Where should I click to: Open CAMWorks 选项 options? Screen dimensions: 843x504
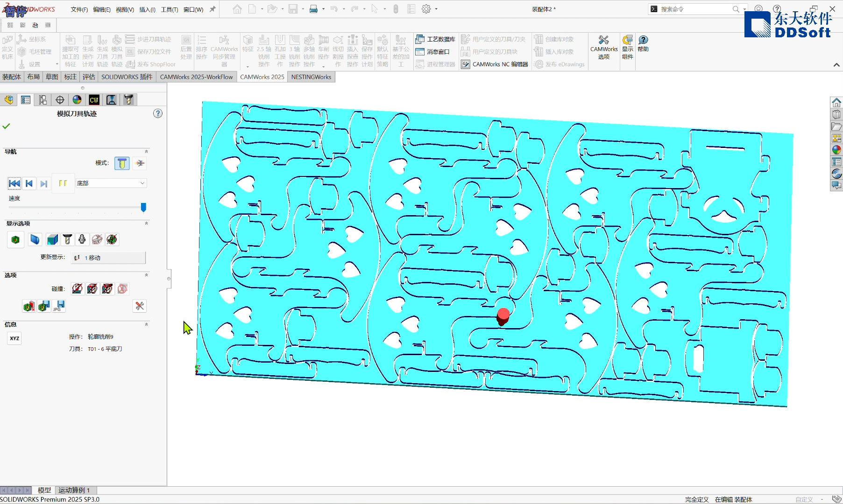[604, 47]
